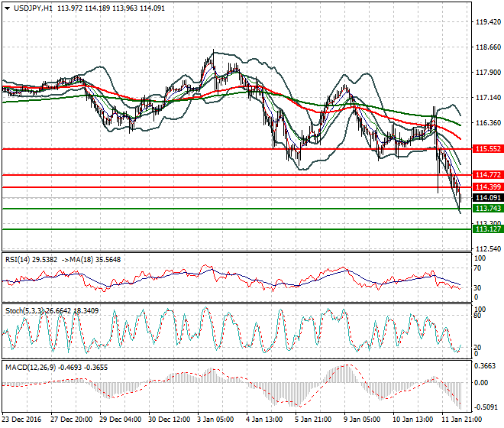The height and width of the screenshot is (428, 504).
Task: Click the 116.360 price scale value
Action: point(488,122)
